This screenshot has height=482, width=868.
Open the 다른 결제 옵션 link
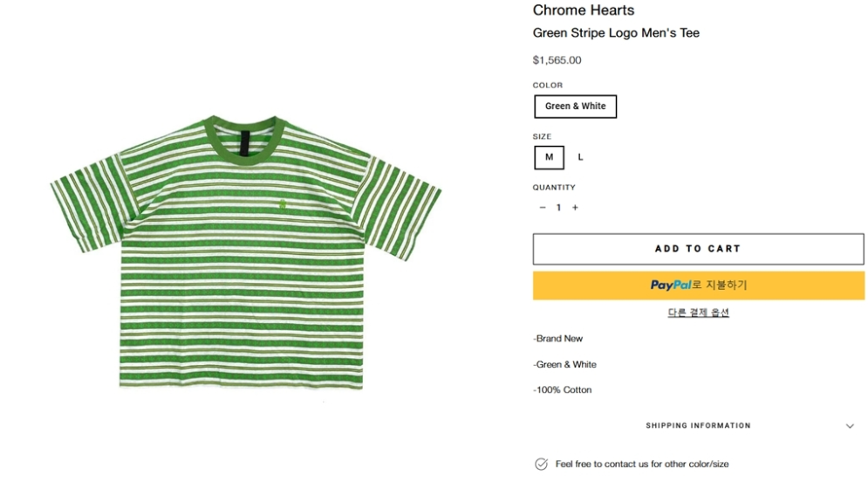click(x=698, y=313)
